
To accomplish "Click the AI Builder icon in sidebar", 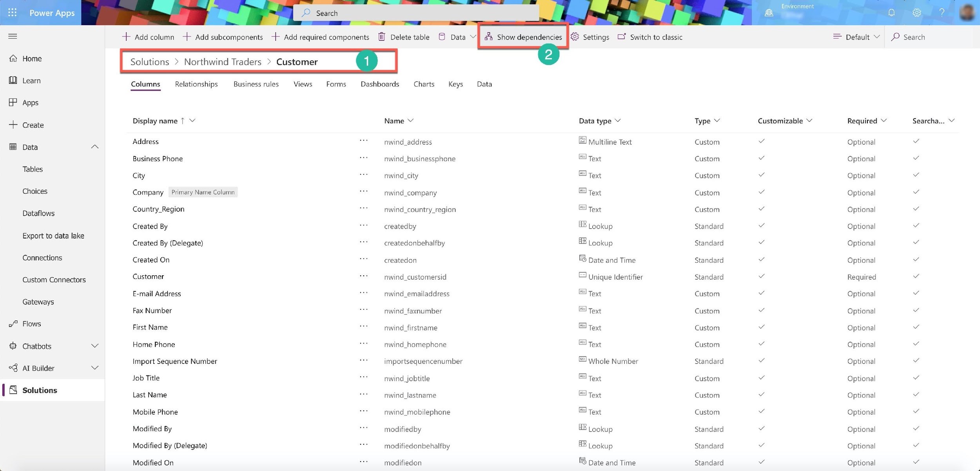I will pos(13,368).
